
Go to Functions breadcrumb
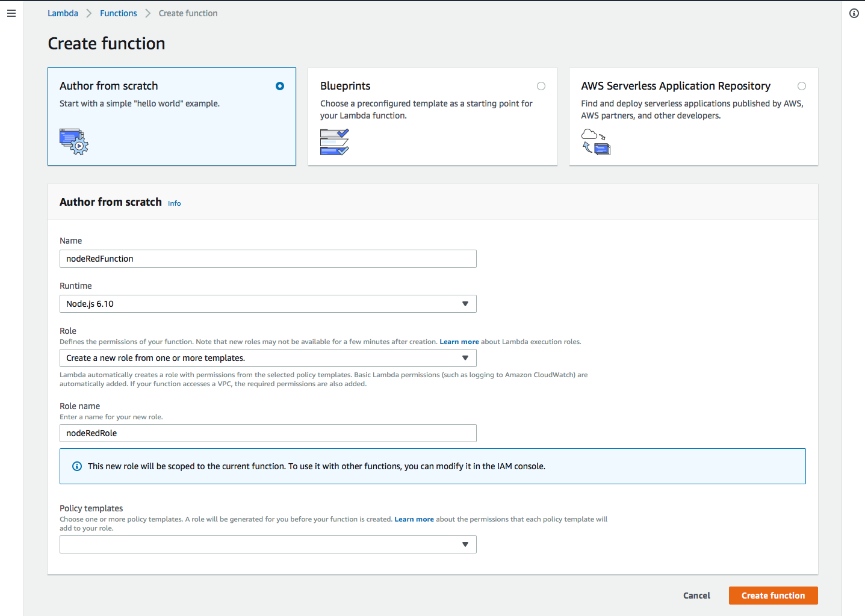tap(119, 13)
